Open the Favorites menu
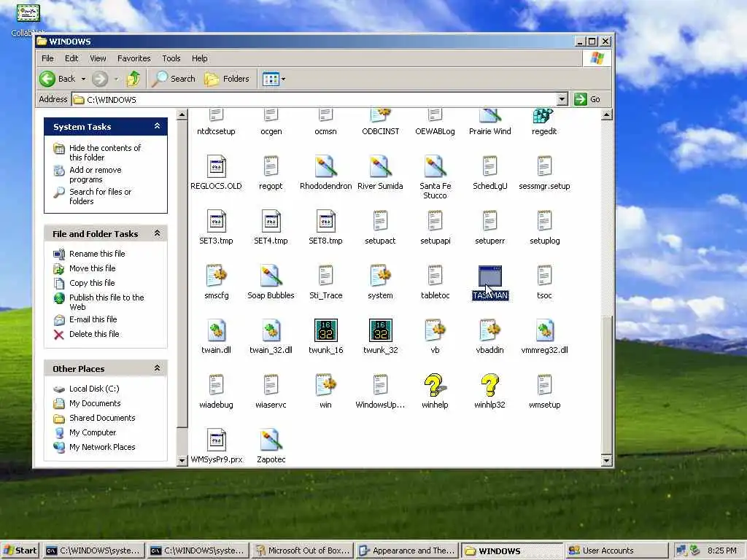This screenshot has height=560, width=747. [x=134, y=58]
